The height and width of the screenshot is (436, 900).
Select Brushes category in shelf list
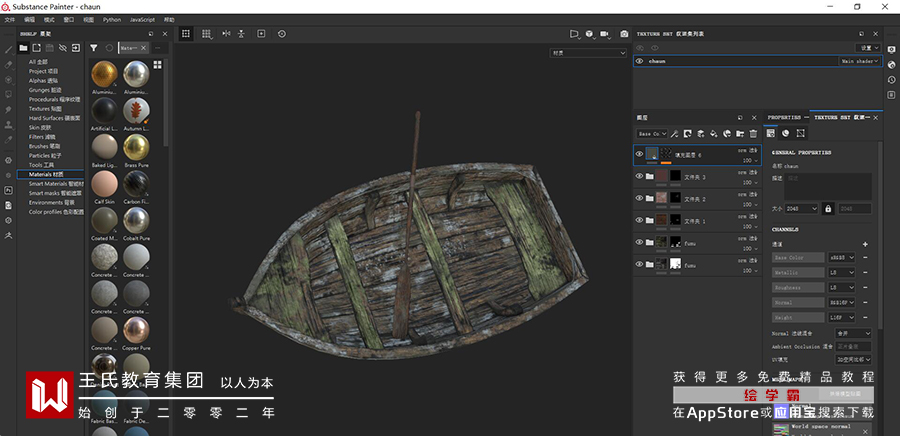pos(43,146)
